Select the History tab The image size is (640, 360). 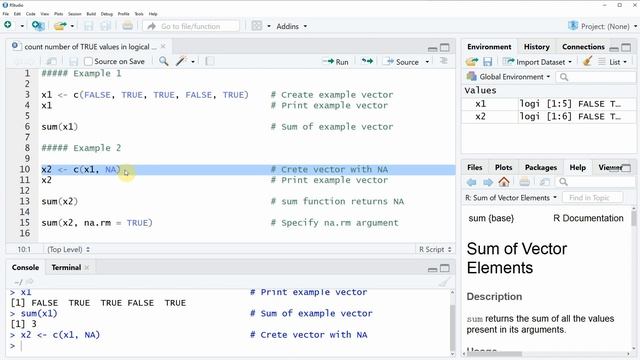click(x=536, y=47)
